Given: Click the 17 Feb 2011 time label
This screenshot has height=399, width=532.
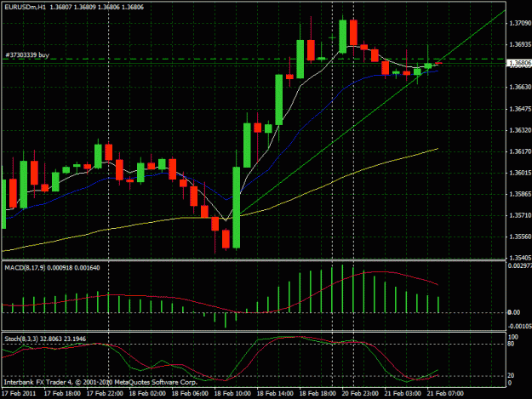Looking at the screenshot, I should tap(19, 394).
